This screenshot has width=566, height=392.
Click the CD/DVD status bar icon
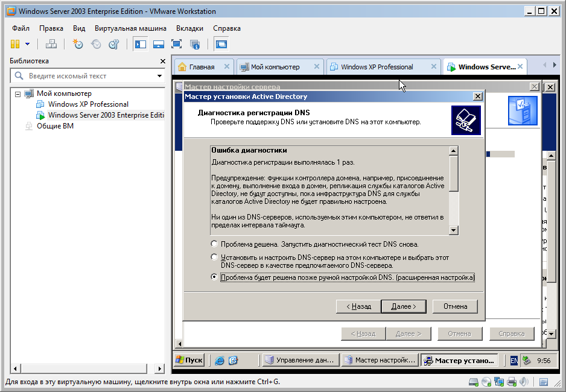[x=486, y=382]
